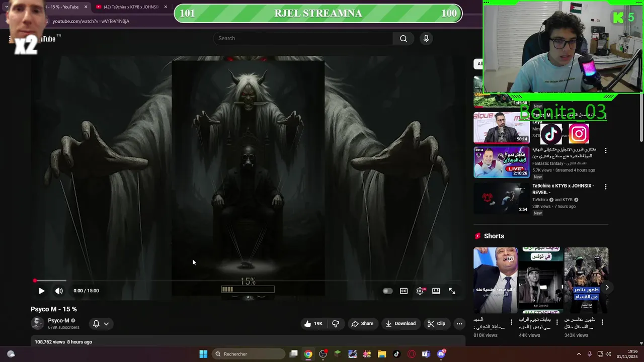
Task: Like the video (19K thumbs up)
Action: pyautogui.click(x=313, y=324)
